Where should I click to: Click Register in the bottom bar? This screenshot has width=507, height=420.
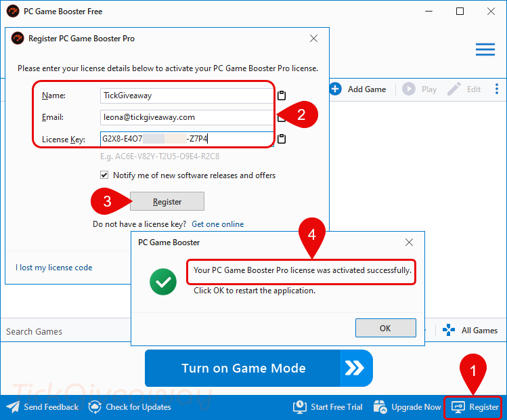(474, 407)
